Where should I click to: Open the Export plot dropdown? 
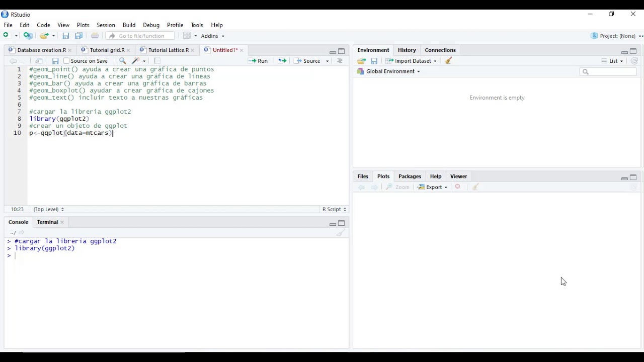coord(432,187)
